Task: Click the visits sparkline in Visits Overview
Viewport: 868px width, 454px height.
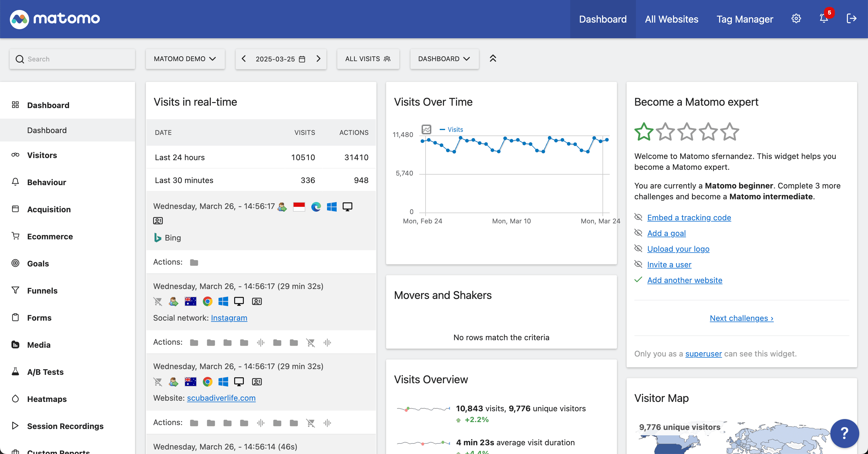Action: [x=423, y=409]
